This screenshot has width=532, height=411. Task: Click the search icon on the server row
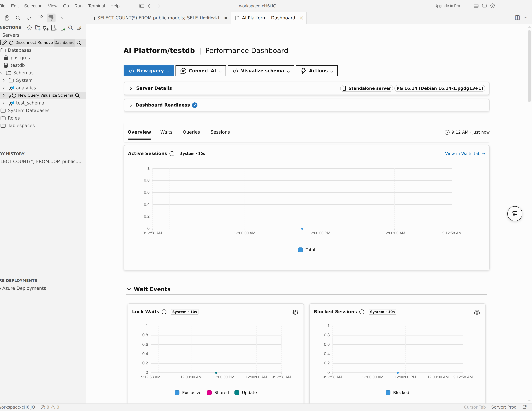[79, 43]
